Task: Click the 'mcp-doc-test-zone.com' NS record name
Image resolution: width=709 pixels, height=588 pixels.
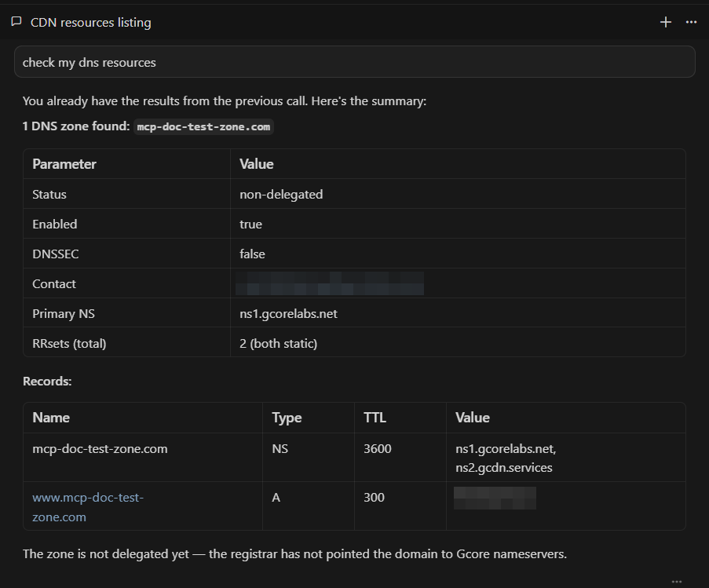Action: click(x=100, y=449)
